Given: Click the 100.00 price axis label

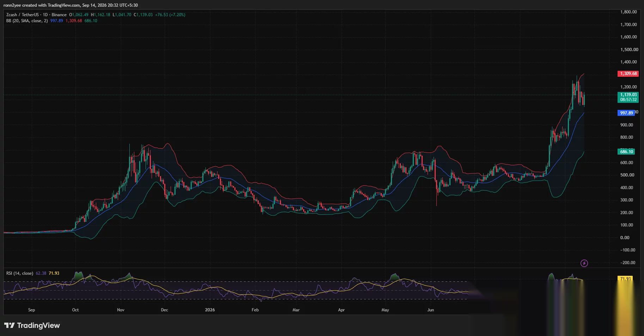Looking at the screenshot, I should coord(627,225).
